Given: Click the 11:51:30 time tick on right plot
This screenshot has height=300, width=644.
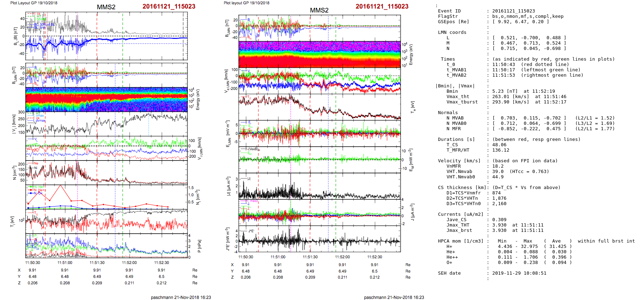Looking at the screenshot, I should click(x=310, y=257).
